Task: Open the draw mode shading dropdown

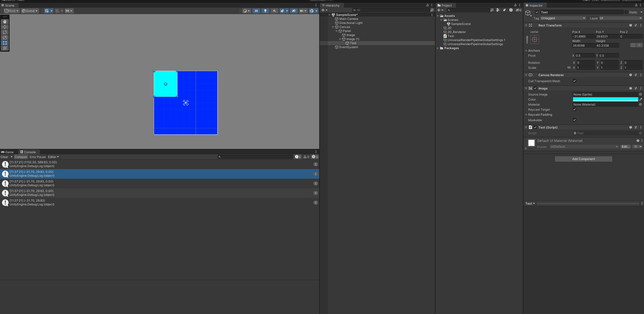Action: 246,11
